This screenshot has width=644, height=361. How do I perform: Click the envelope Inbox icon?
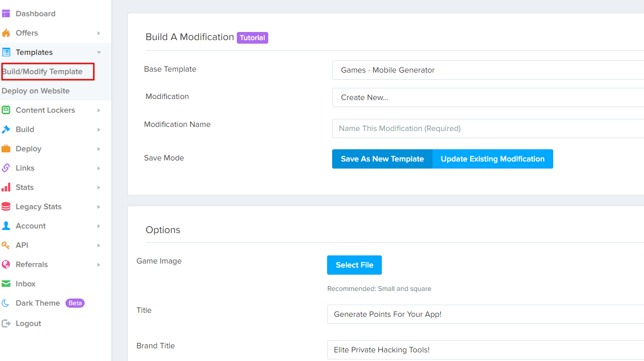tap(6, 284)
